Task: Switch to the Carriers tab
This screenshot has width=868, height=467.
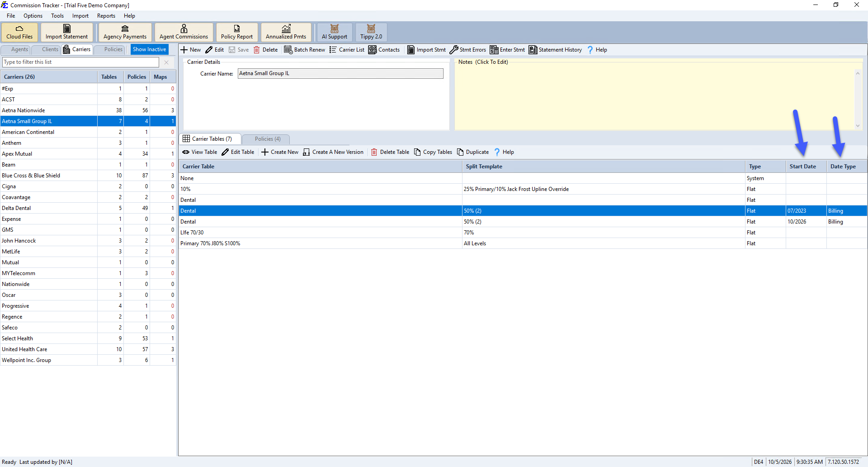Action: (x=77, y=49)
